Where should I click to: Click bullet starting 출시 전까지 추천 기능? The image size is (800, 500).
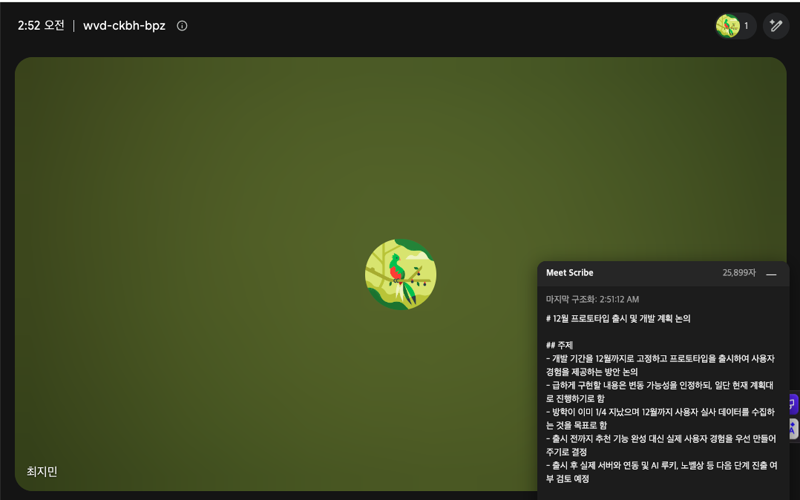661,445
